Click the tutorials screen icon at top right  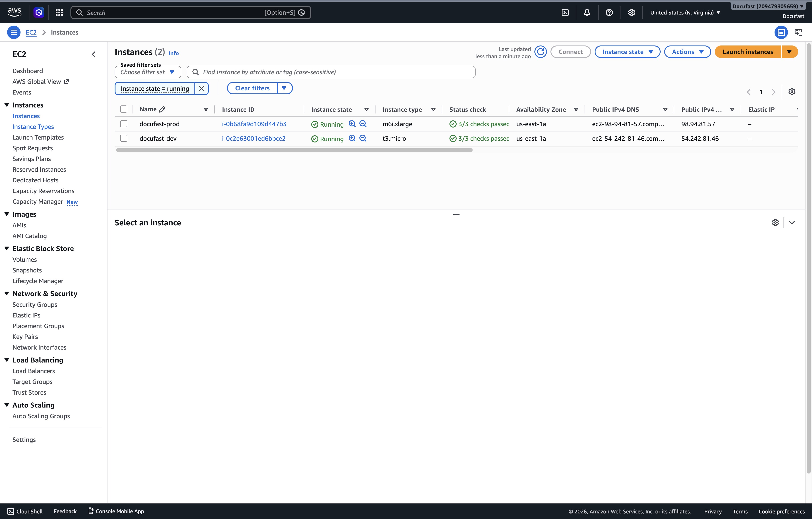(x=798, y=32)
